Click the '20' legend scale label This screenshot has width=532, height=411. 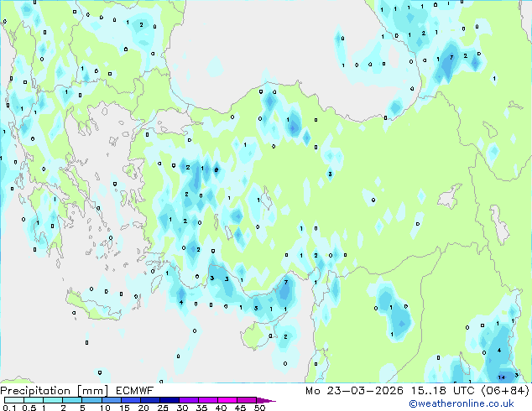tap(143, 408)
